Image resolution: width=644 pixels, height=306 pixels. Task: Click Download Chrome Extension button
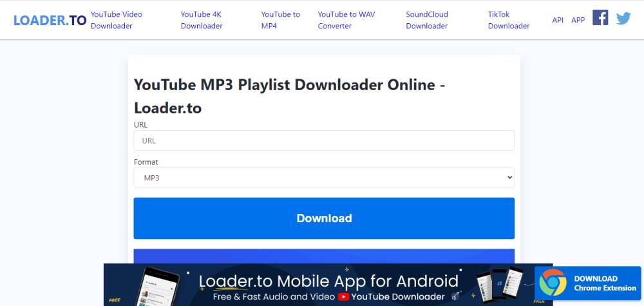coord(588,283)
